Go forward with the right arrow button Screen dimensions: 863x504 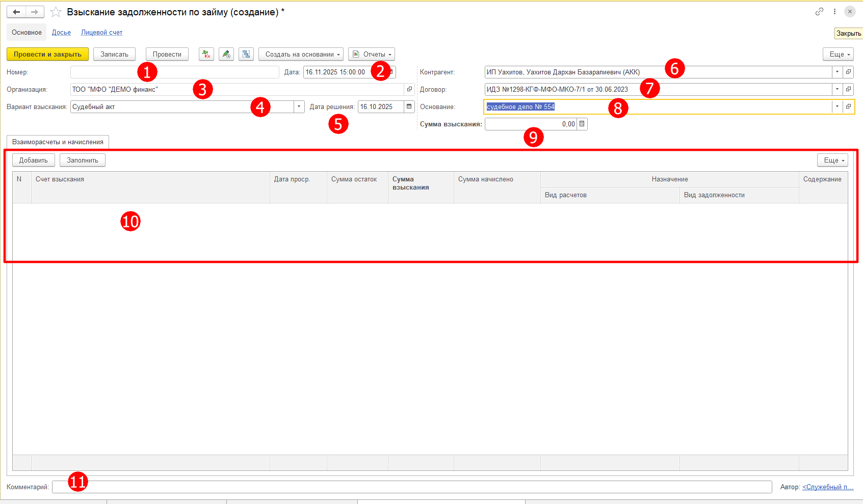pyautogui.click(x=35, y=12)
